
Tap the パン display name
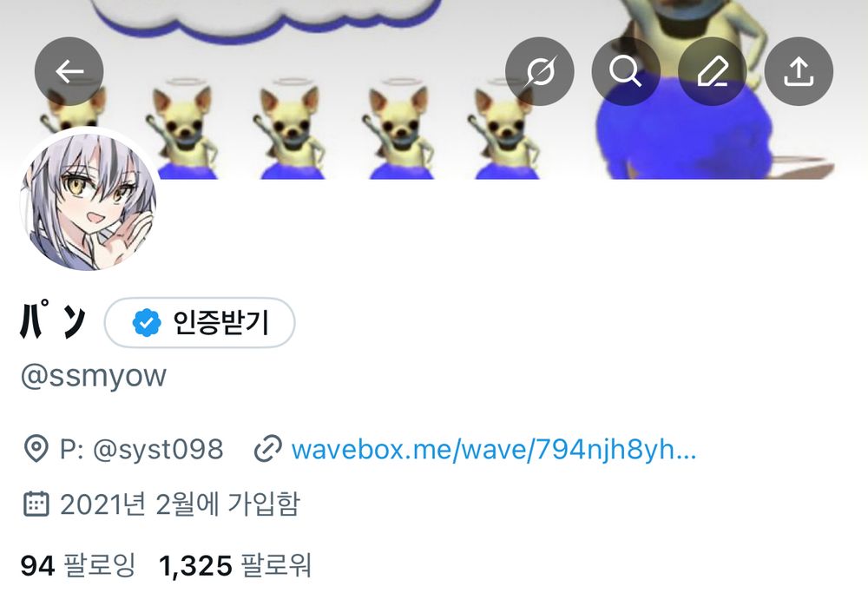coord(53,320)
